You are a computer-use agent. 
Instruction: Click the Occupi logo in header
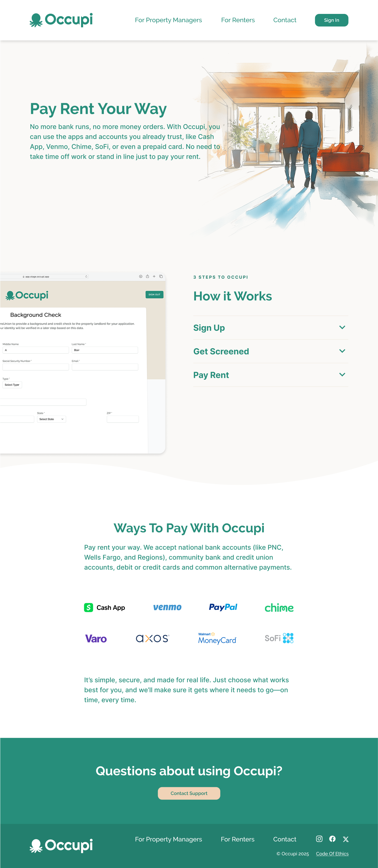point(61,20)
